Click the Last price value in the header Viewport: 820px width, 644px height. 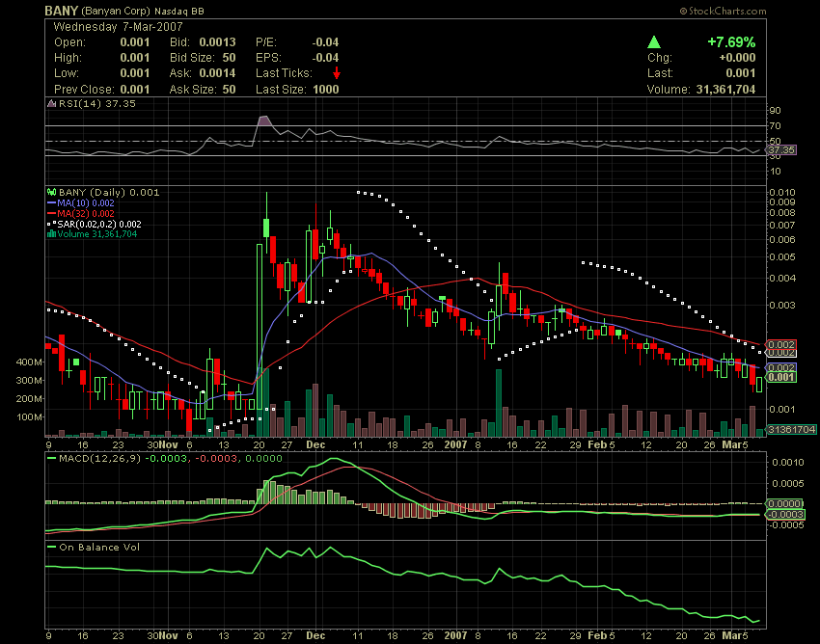pyautogui.click(x=741, y=73)
